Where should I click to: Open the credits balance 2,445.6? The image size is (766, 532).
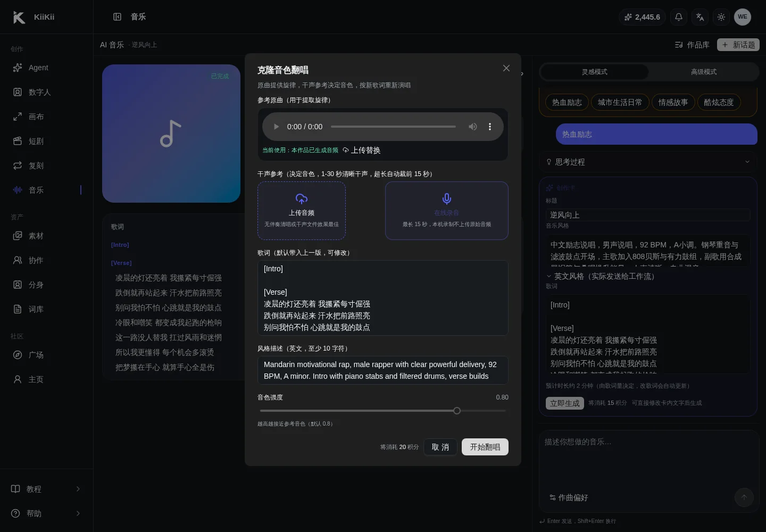[x=642, y=17]
